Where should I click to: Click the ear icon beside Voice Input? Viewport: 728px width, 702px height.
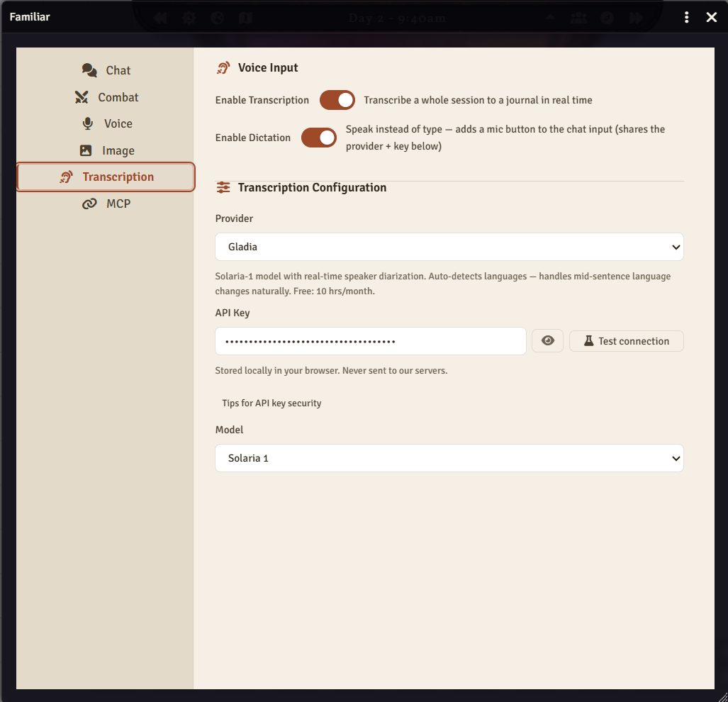point(223,68)
